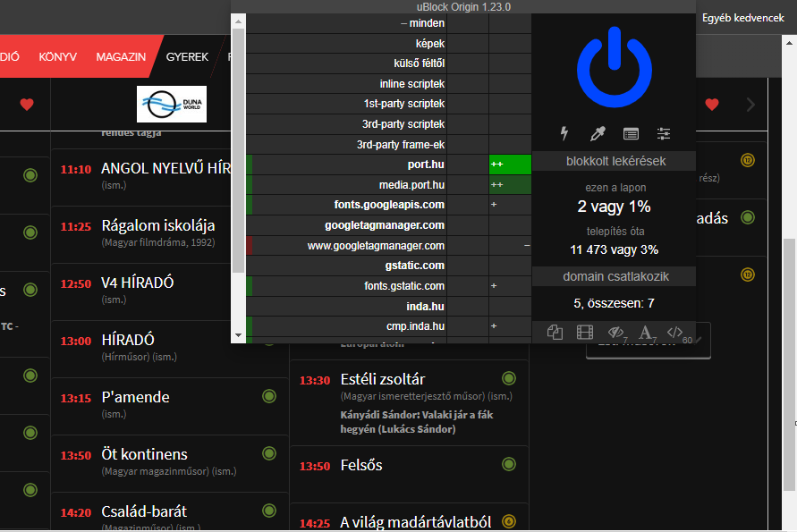Viewport: 797px width, 532px height.
Task: Open the 'domain csatlakozik' header
Action: pyautogui.click(x=614, y=276)
